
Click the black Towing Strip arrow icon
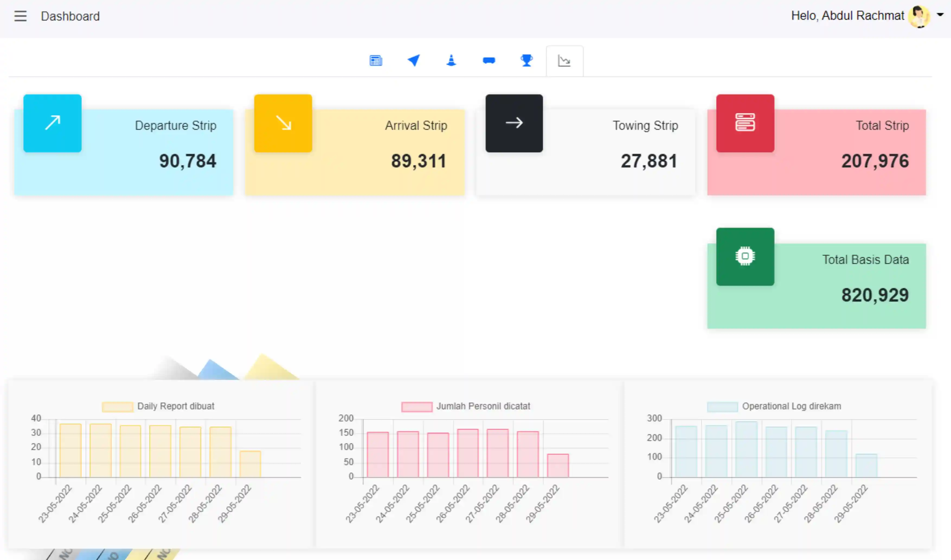[514, 123]
